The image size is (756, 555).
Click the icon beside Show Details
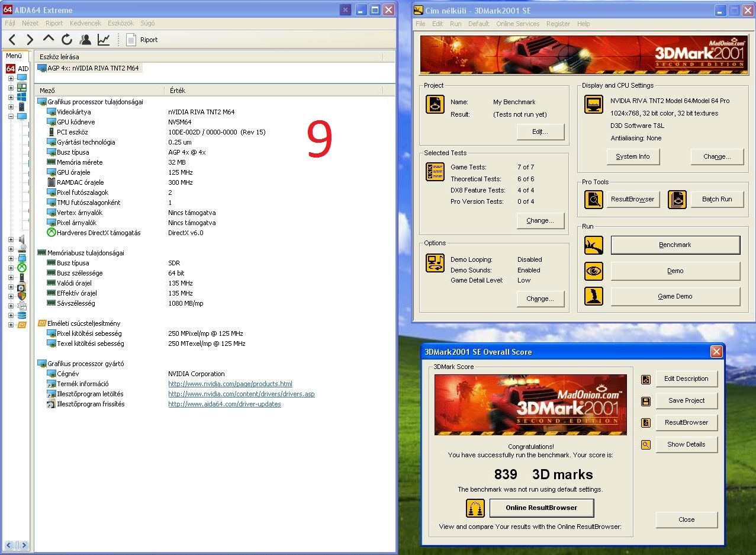click(x=646, y=445)
